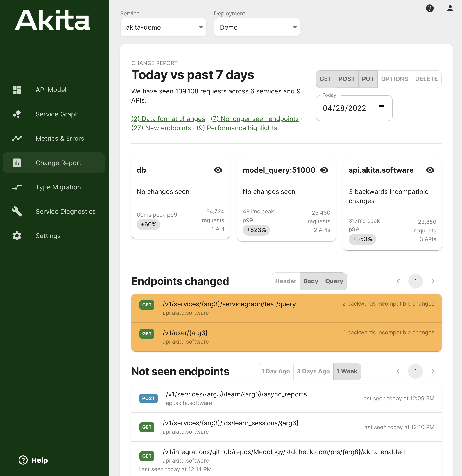
Task: Click the Type Migration arrows icon
Action: pyautogui.click(x=17, y=187)
